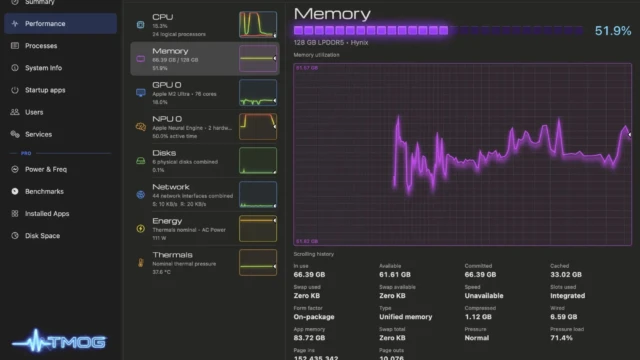Click the Pressure load 71.4% value
The height and width of the screenshot is (360, 640).
pyautogui.click(x=561, y=338)
